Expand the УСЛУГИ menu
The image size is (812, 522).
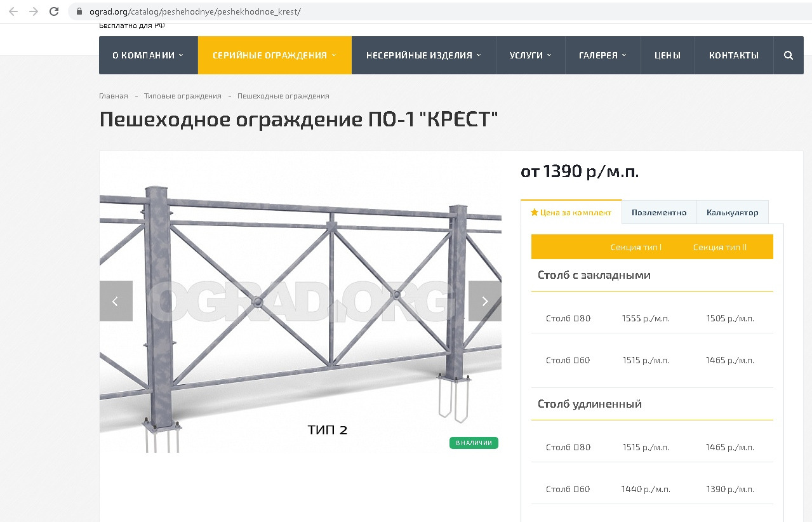(x=530, y=55)
